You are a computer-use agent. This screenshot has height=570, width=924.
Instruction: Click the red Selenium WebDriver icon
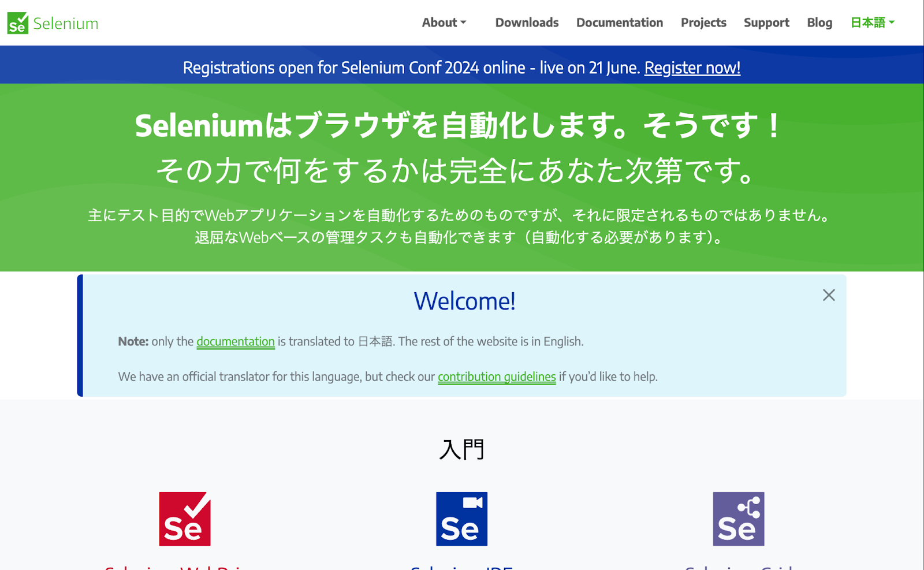[185, 519]
